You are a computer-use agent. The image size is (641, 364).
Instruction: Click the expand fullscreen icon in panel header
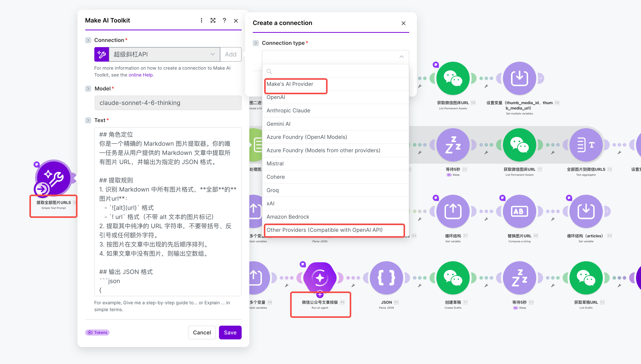(213, 20)
